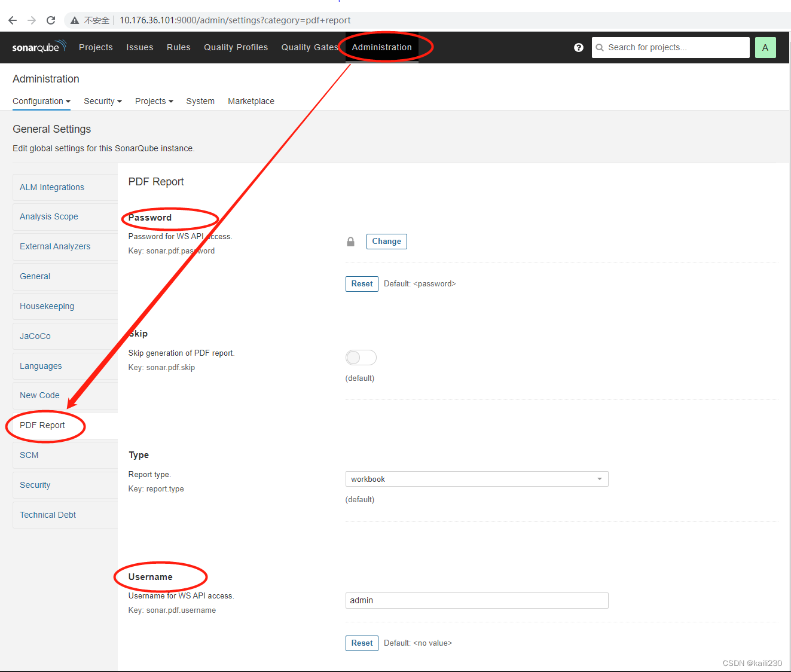Click the 'PDF Report' section heading
Screen dimensions: 791x672
click(x=156, y=182)
